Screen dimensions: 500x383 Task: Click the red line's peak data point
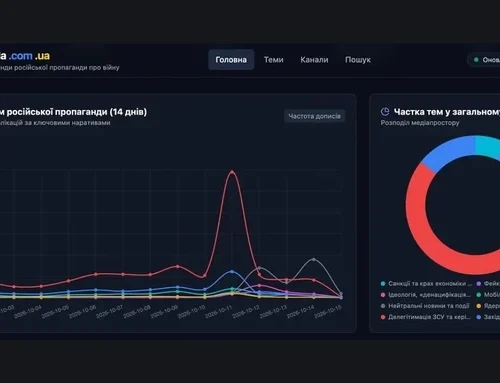pos(232,172)
